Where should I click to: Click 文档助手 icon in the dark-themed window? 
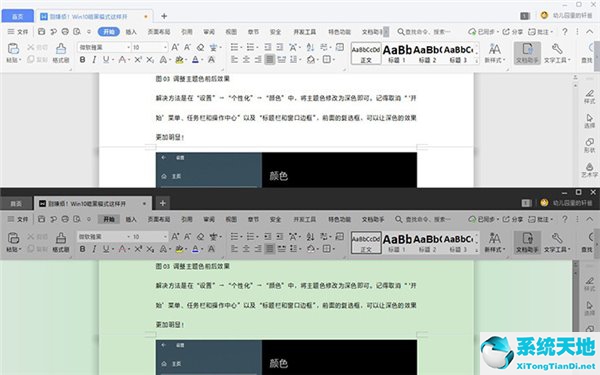[x=527, y=242]
